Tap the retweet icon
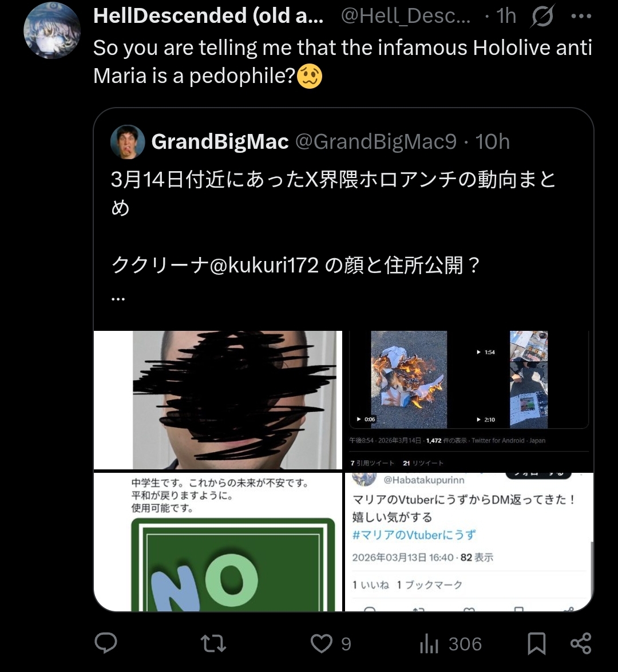Viewport: 618px width, 672px height. [213, 644]
